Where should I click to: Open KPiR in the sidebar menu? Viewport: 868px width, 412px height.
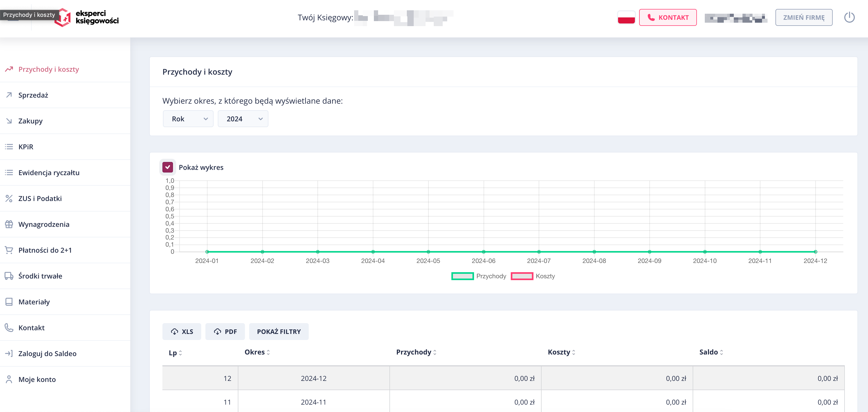coord(26,147)
